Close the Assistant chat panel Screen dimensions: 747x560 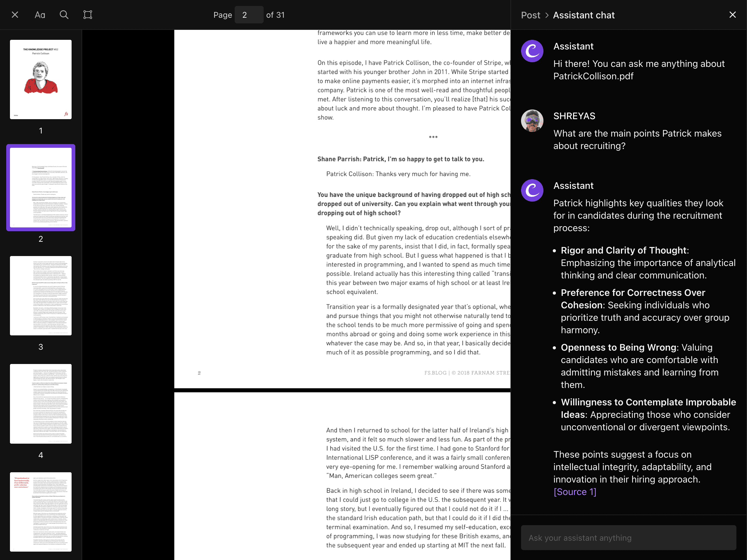tap(732, 15)
